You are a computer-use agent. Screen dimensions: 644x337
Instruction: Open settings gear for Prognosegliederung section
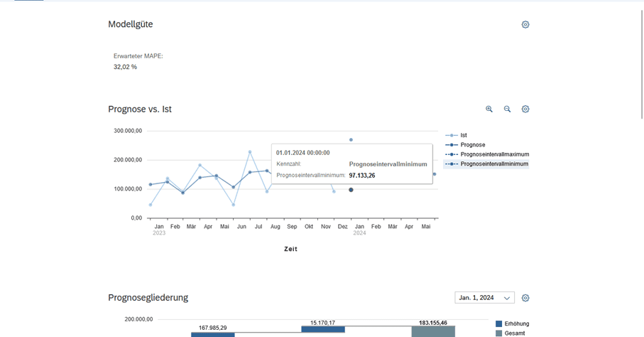(x=525, y=298)
